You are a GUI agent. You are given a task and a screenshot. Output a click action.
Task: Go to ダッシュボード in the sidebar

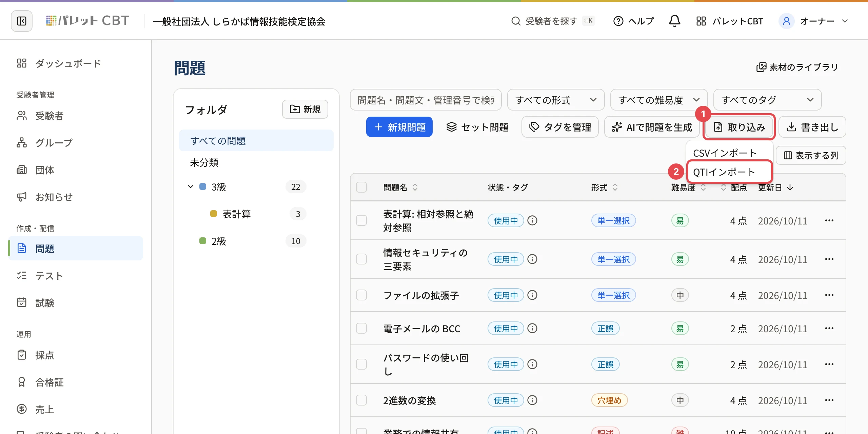[75, 63]
